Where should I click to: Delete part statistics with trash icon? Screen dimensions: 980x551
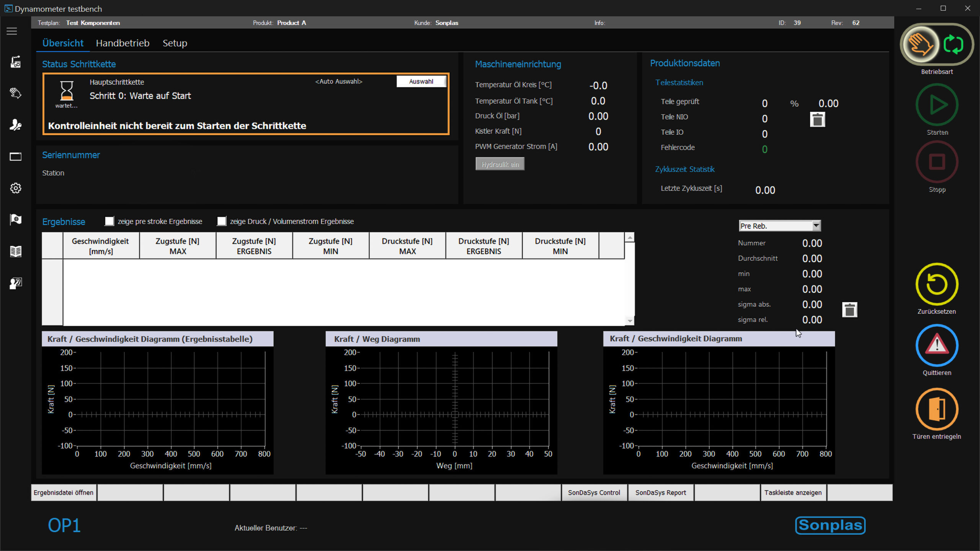(817, 120)
